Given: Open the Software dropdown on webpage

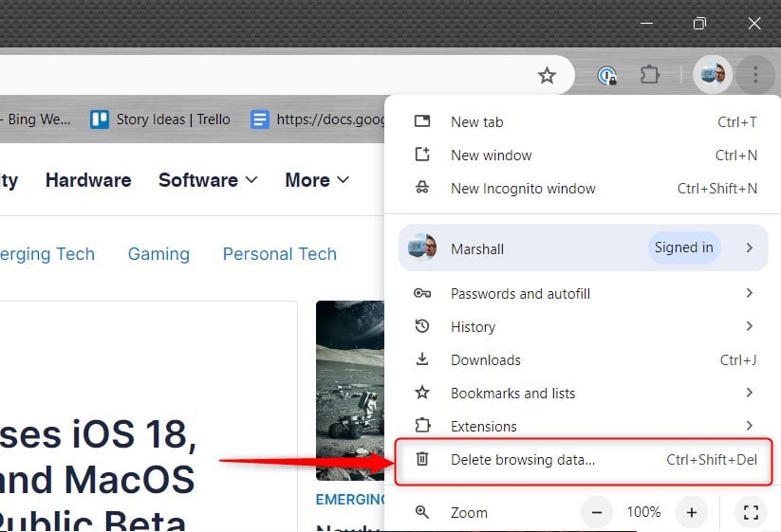Looking at the screenshot, I should point(208,180).
